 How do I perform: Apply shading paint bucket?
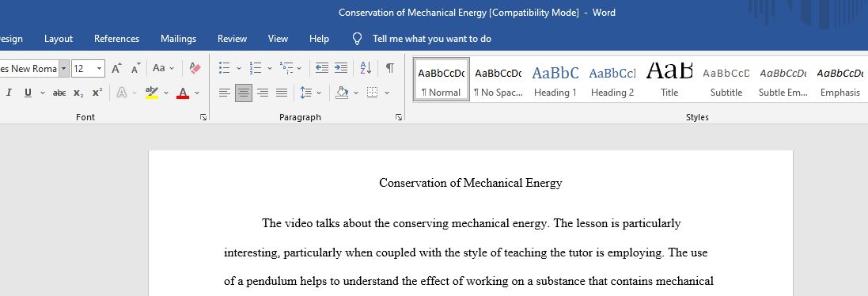click(342, 93)
